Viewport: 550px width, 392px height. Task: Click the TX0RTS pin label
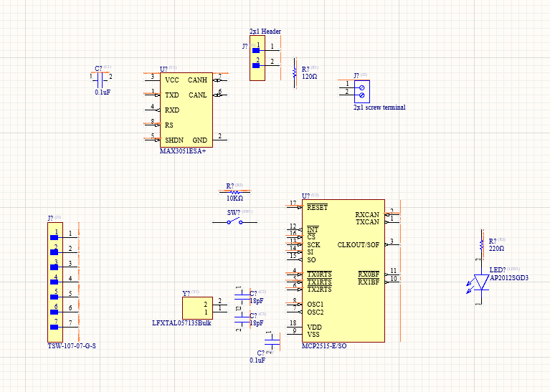319,274
